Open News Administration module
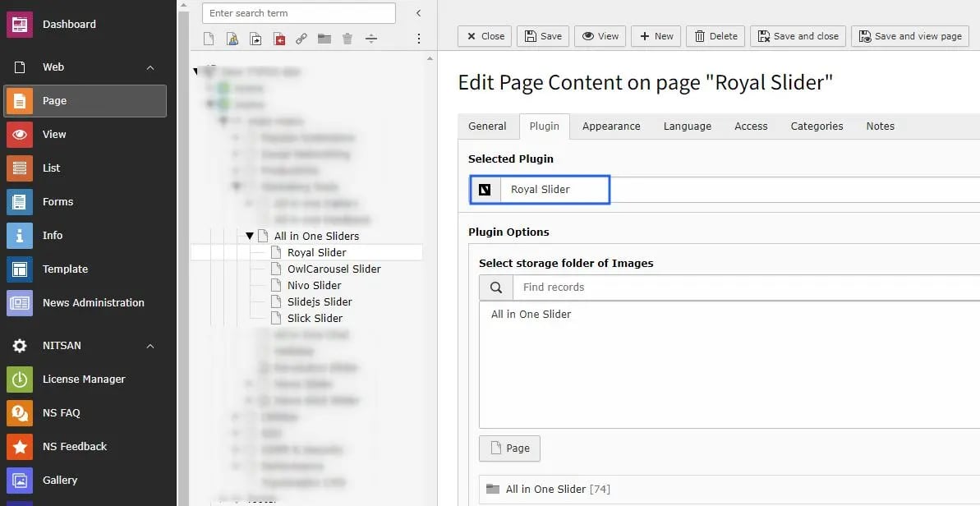 click(x=85, y=303)
